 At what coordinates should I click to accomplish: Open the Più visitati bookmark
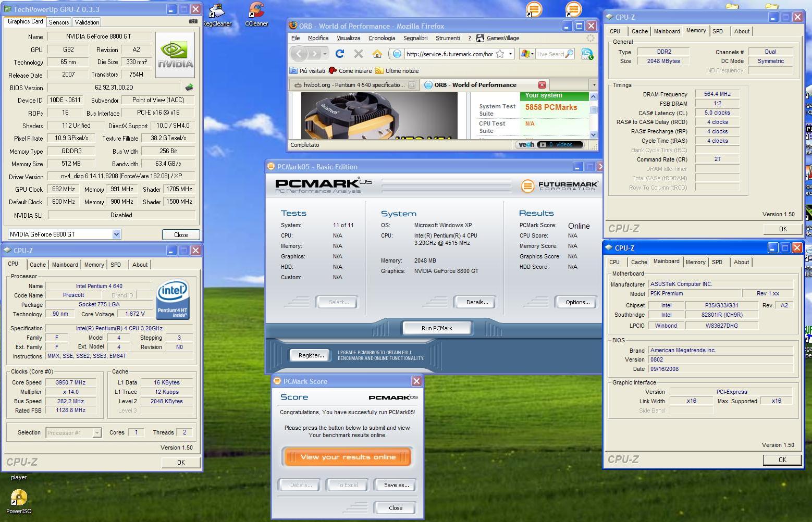tap(307, 71)
